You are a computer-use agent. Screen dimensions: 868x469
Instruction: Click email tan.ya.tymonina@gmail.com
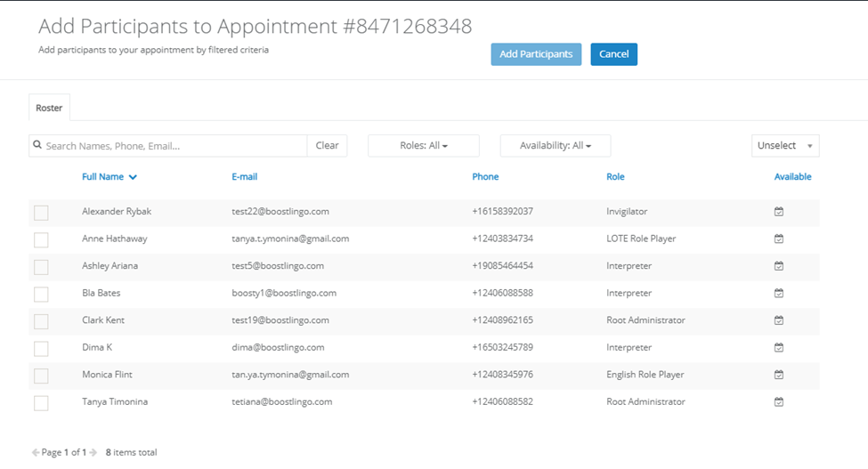[290, 375]
